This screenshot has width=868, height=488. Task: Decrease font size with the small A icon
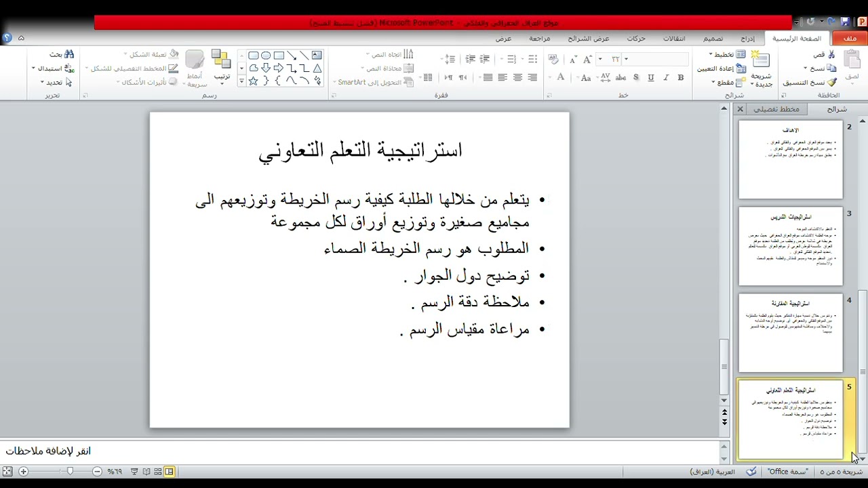pos(574,60)
